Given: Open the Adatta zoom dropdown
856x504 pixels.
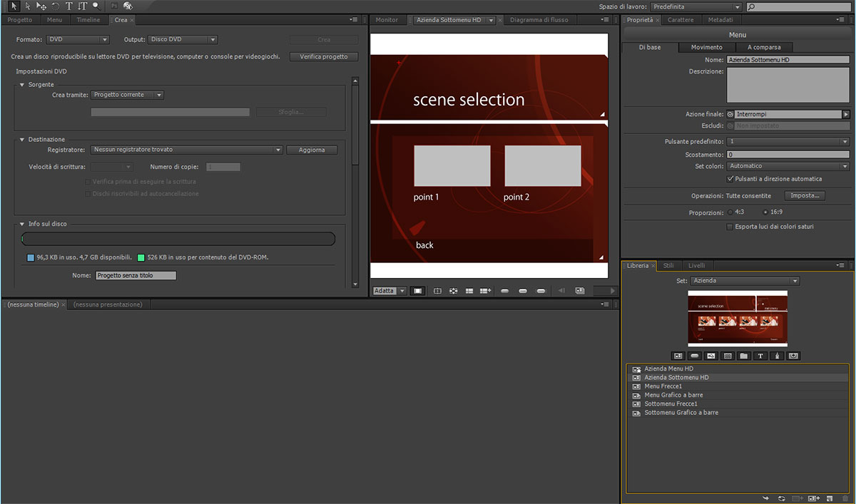Looking at the screenshot, I should coord(389,291).
